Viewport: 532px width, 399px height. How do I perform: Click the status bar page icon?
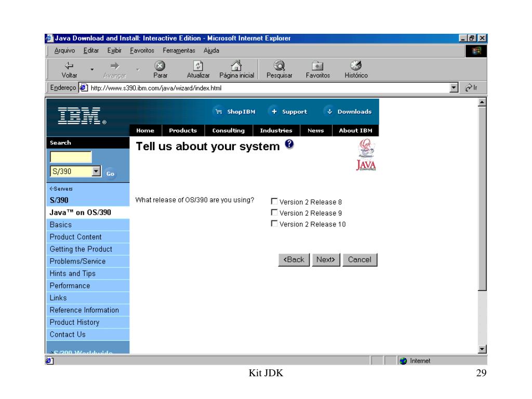click(x=49, y=361)
